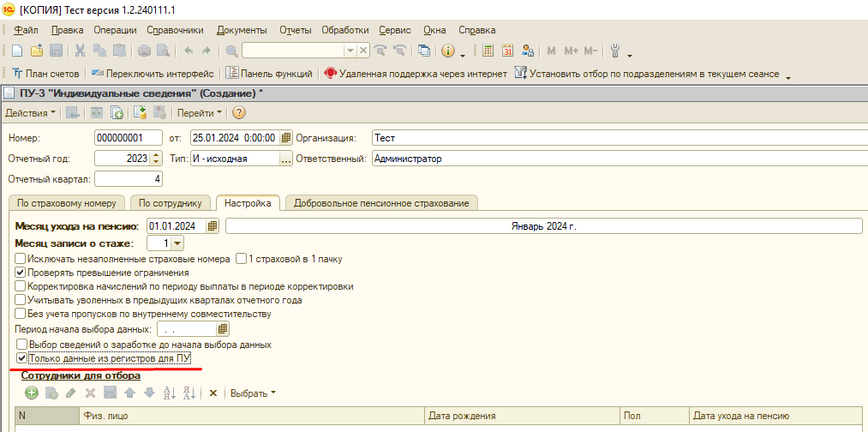This screenshot has height=432, width=868.
Task: Click the help question mark icon
Action: coord(239,112)
